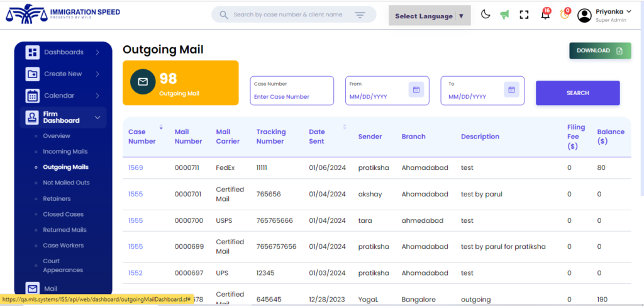Open Retainers page
644x306 pixels.
(x=57, y=199)
